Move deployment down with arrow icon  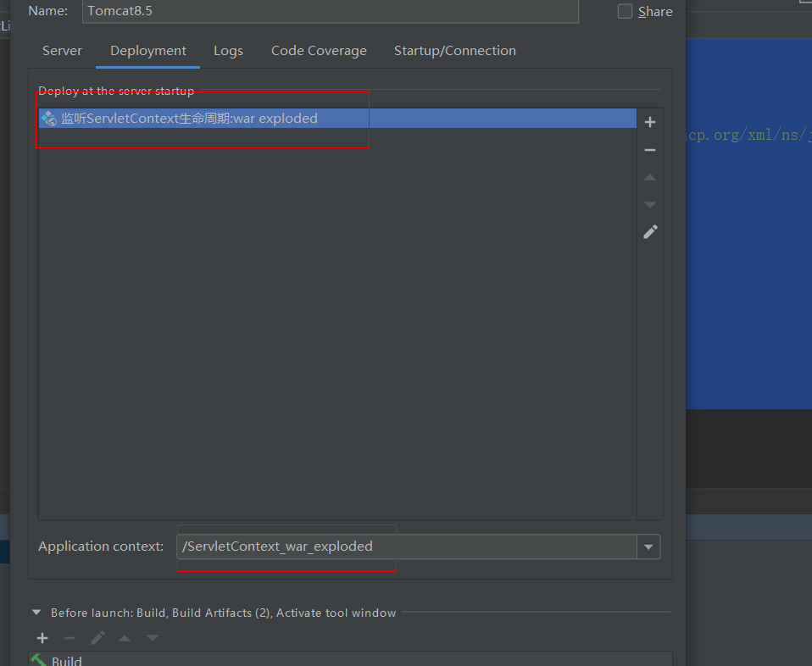[x=650, y=205]
